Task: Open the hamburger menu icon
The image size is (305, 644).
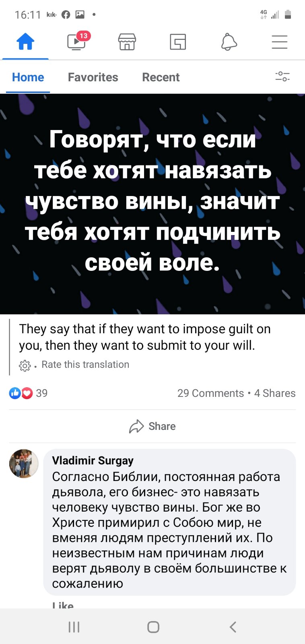Action: click(280, 42)
